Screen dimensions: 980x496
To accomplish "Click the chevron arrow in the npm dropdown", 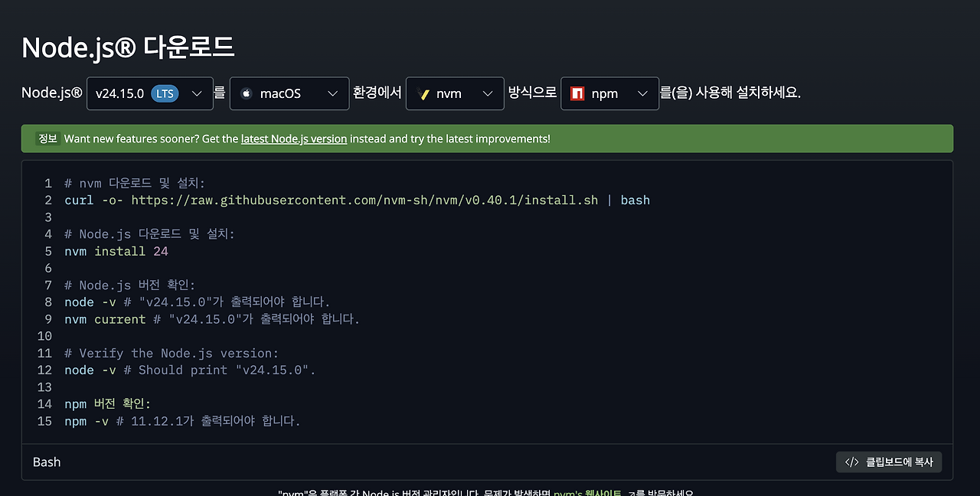I will click(x=642, y=93).
